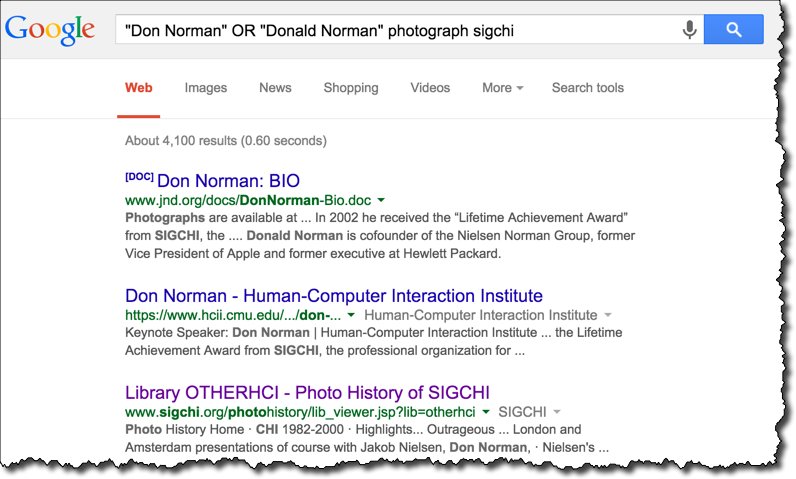796x479 pixels.
Task: Open the Don Norman: BIO result
Action: (228, 181)
